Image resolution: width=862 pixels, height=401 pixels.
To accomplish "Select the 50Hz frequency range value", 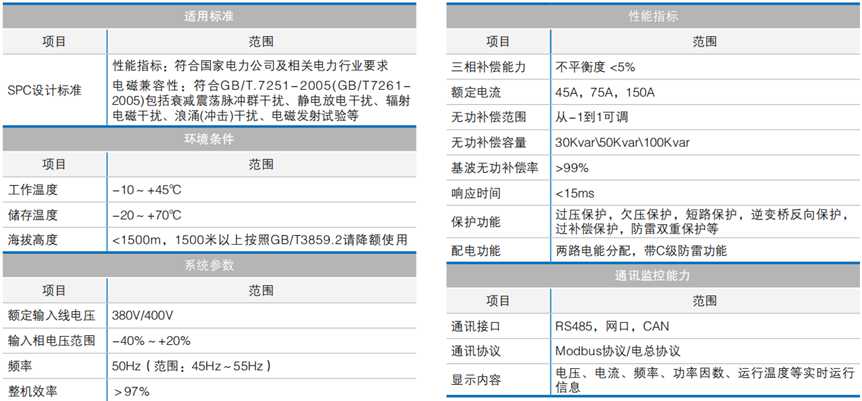I will pos(192,366).
